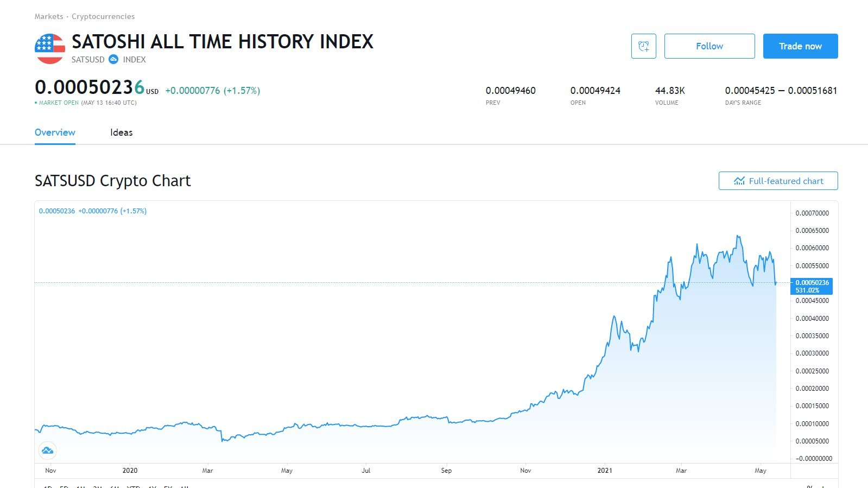Click the 0.00010000 price axis label
868x488 pixels.
(x=812, y=424)
